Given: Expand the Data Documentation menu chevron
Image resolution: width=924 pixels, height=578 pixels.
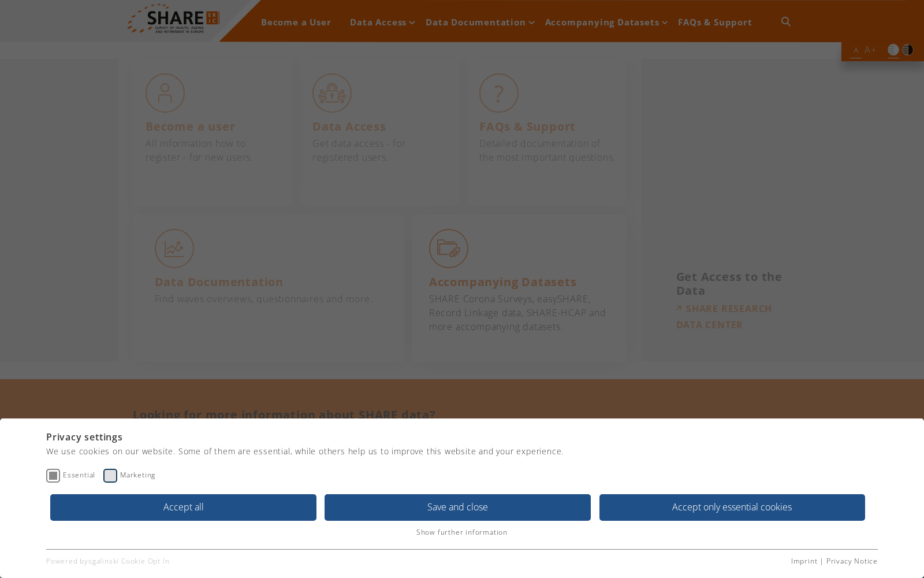Looking at the screenshot, I should (531, 23).
